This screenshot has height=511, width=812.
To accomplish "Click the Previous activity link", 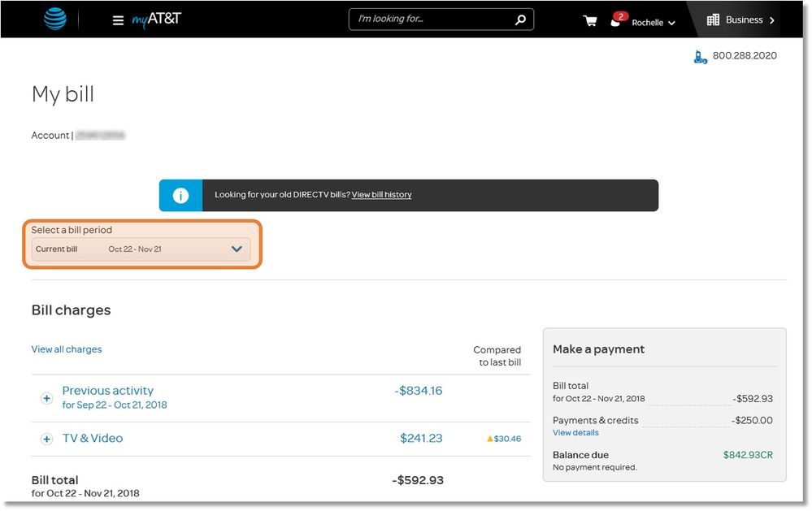I will click(x=107, y=391).
